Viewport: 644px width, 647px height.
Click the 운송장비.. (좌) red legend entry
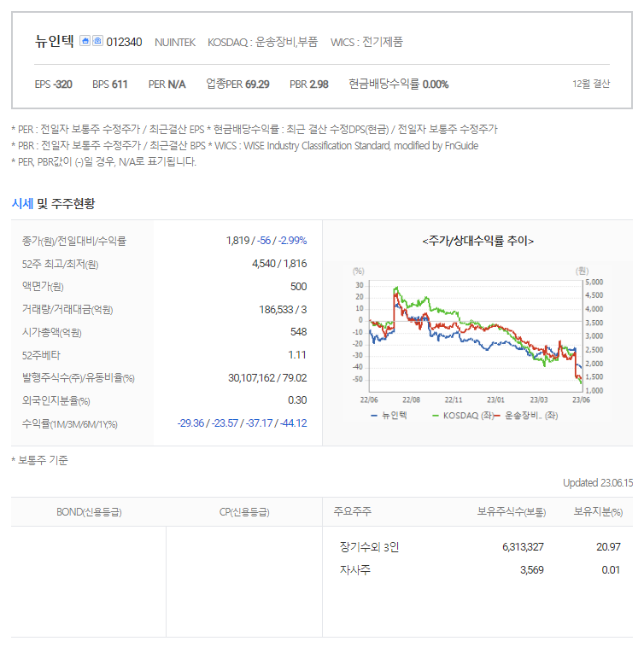point(526,416)
